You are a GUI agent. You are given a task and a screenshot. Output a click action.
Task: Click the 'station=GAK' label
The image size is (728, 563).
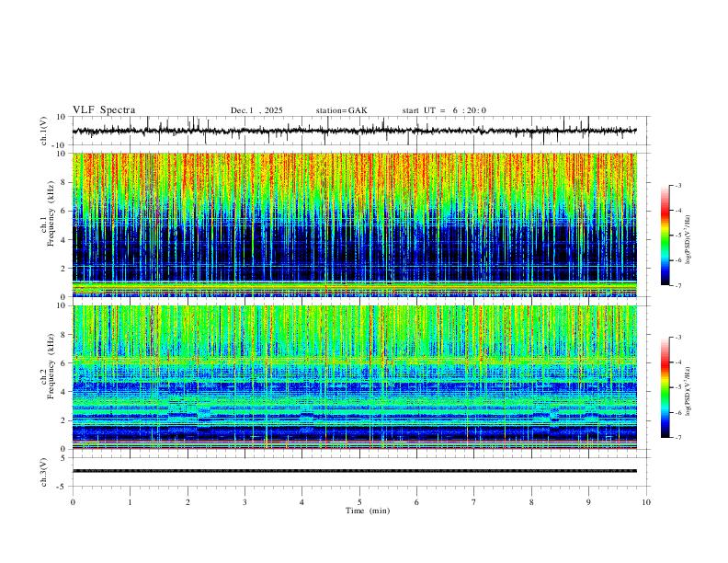pos(341,110)
